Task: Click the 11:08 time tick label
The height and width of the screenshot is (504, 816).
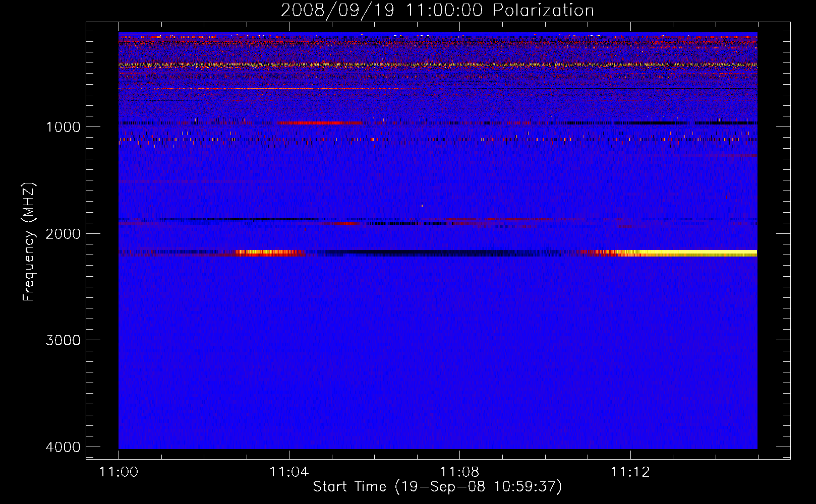Action: [459, 472]
